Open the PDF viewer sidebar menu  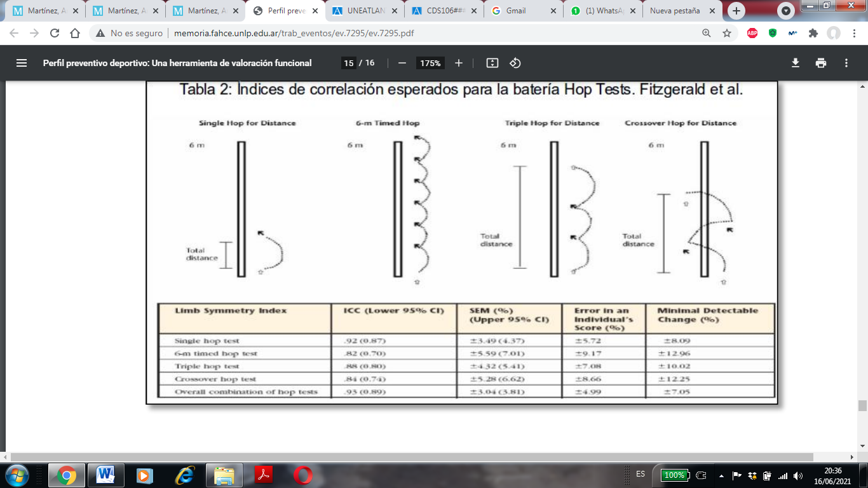[22, 63]
